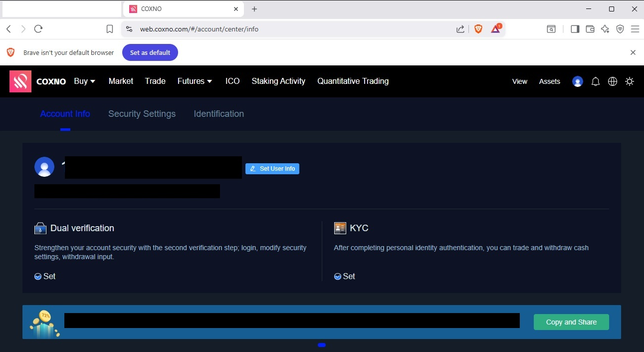Screen dimensions: 644x352
Task: Click Dual verification Set check mark
Action: (x=38, y=276)
